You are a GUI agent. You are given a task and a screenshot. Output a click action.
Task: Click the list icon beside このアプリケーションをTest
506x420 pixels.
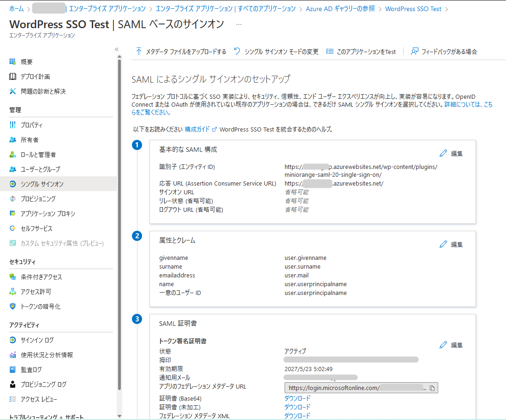point(329,51)
